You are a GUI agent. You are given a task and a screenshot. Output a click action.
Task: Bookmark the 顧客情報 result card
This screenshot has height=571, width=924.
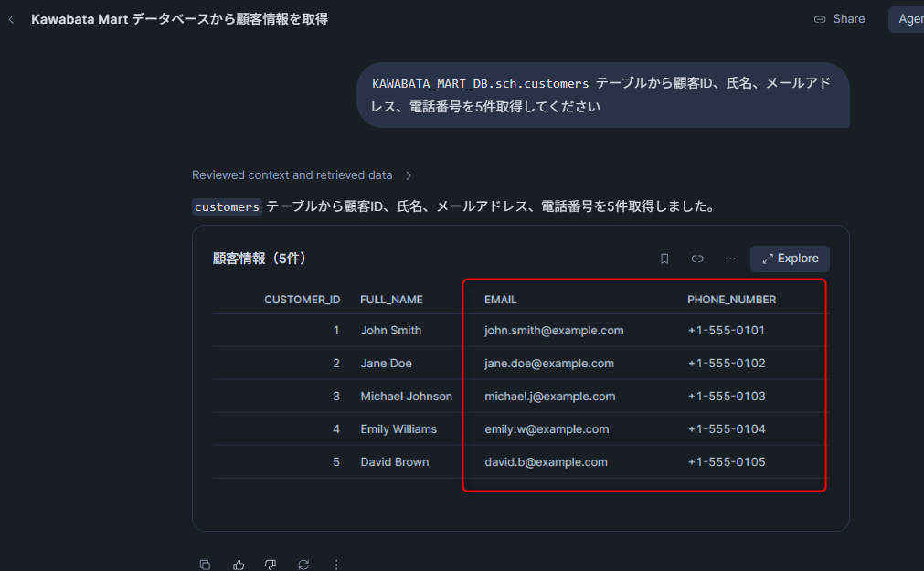tap(664, 259)
